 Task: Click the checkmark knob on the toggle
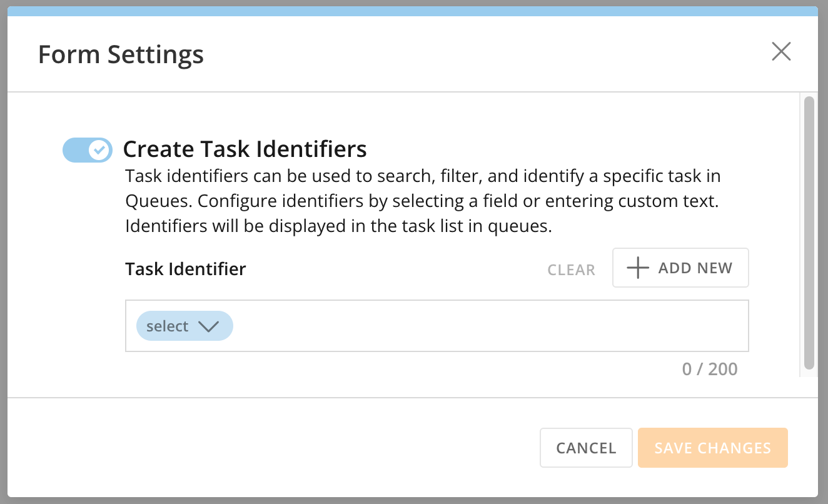pyautogui.click(x=99, y=150)
